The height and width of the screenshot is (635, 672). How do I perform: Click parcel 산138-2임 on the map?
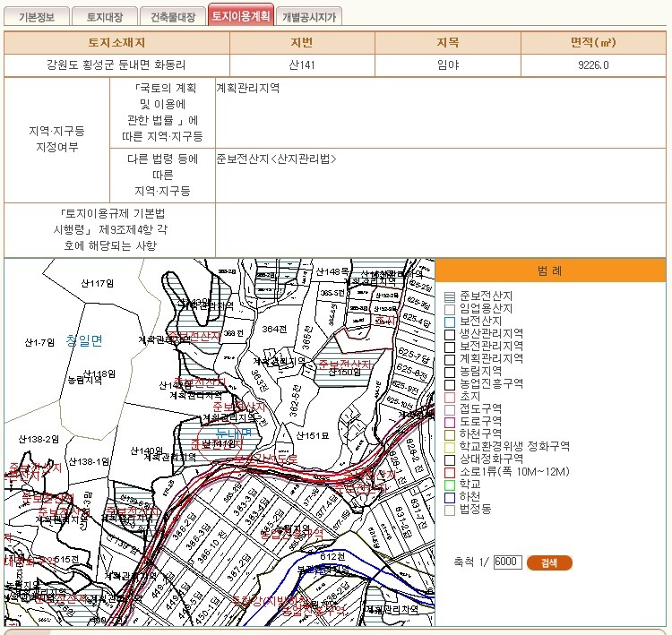pos(39,439)
